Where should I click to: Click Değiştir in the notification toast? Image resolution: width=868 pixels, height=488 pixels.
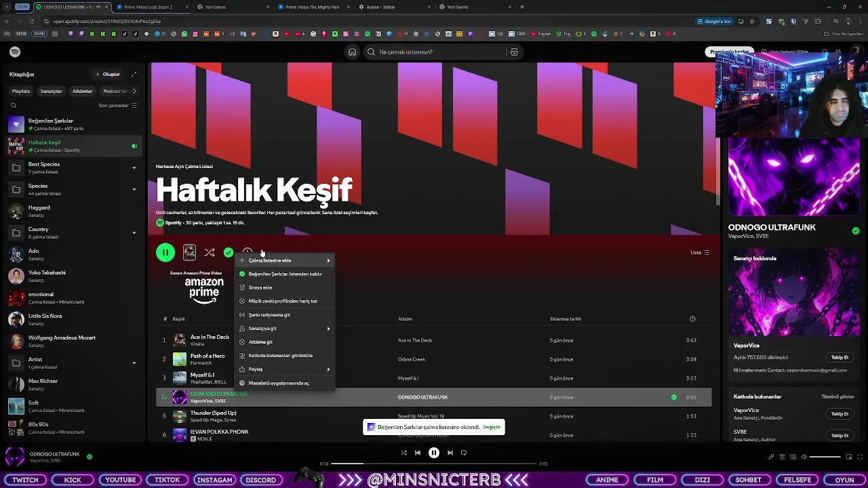tap(492, 427)
